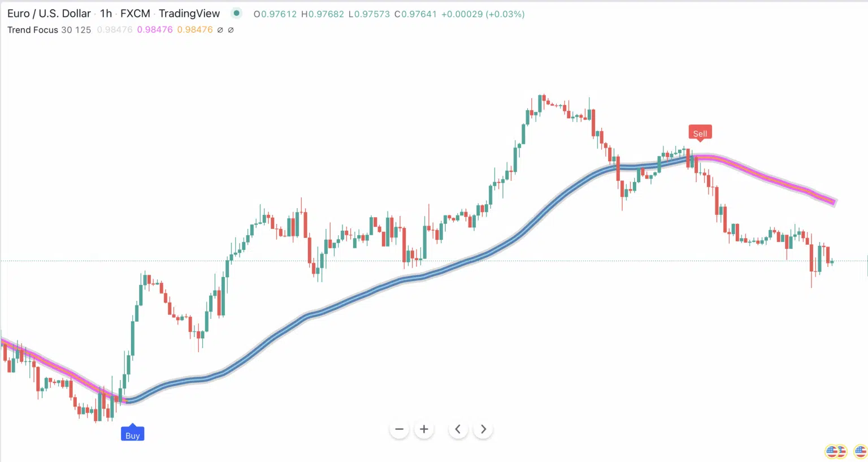Click the overlapping US flag event icons
Image resolution: width=868 pixels, height=462 pixels.
coord(835,451)
